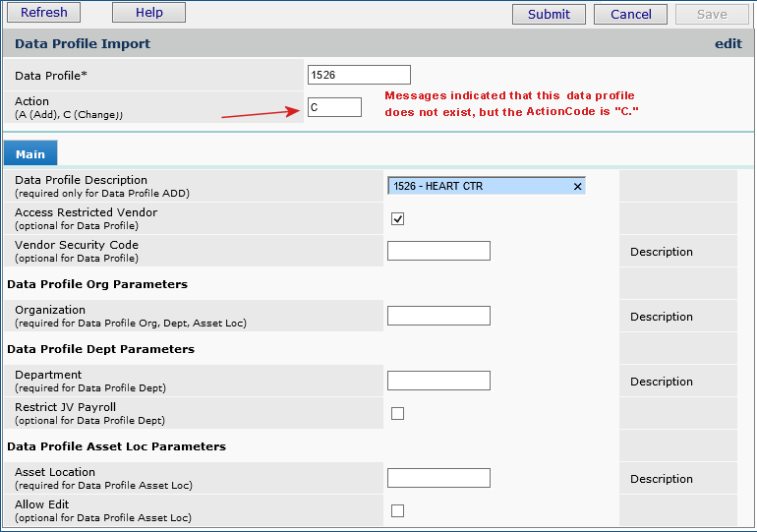757x532 pixels.
Task: Clear the 1526 - HEART CTR description
Action: [x=577, y=186]
